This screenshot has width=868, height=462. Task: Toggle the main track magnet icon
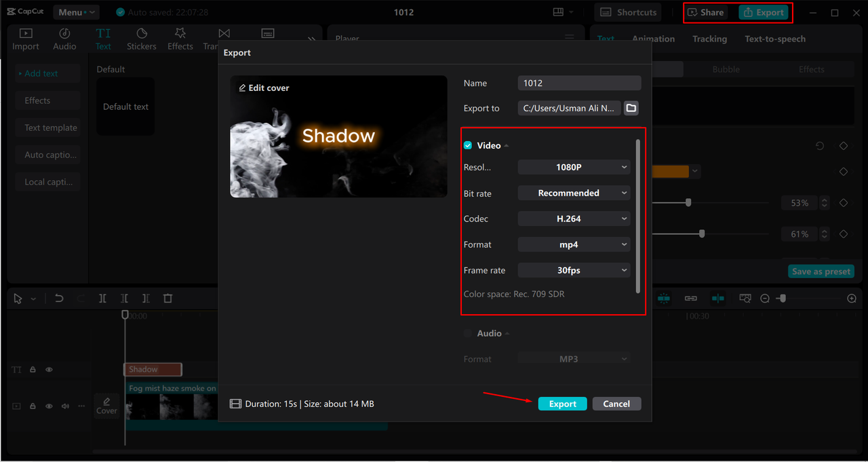pos(664,299)
